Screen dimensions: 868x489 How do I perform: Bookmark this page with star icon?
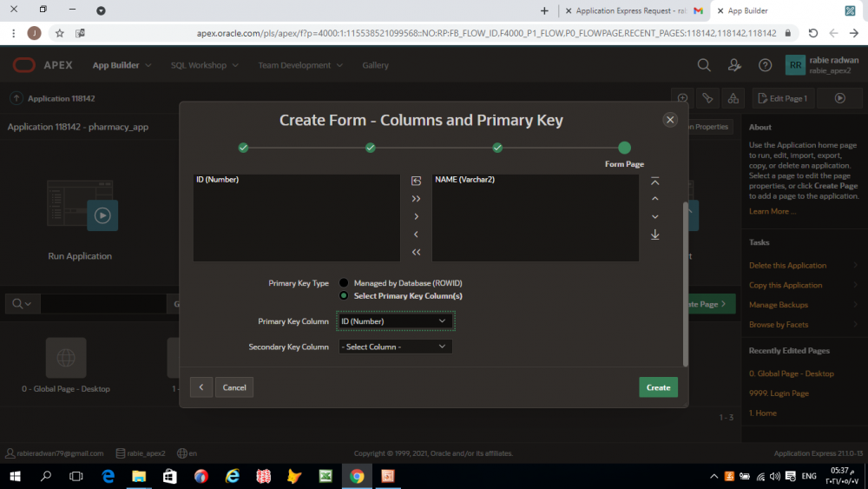coord(60,33)
